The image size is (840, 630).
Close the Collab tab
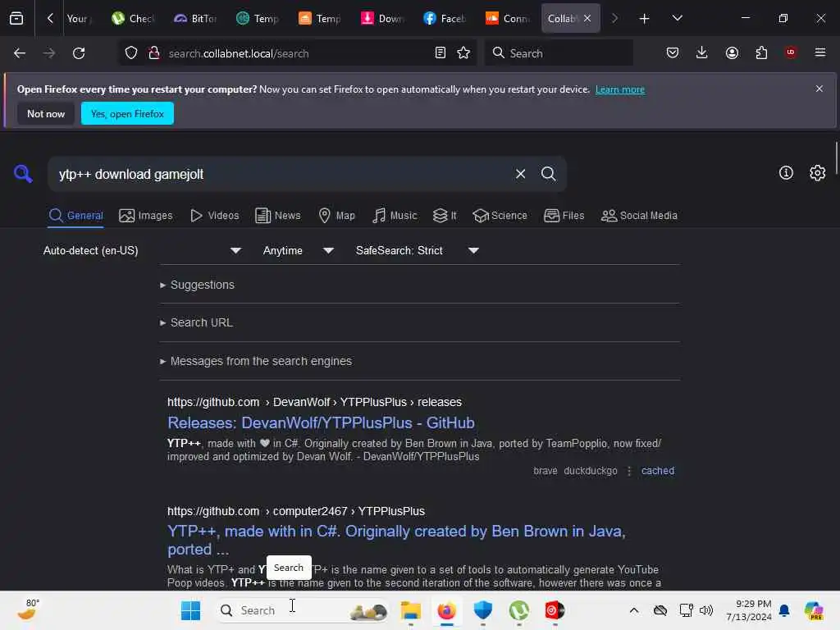coord(587,18)
